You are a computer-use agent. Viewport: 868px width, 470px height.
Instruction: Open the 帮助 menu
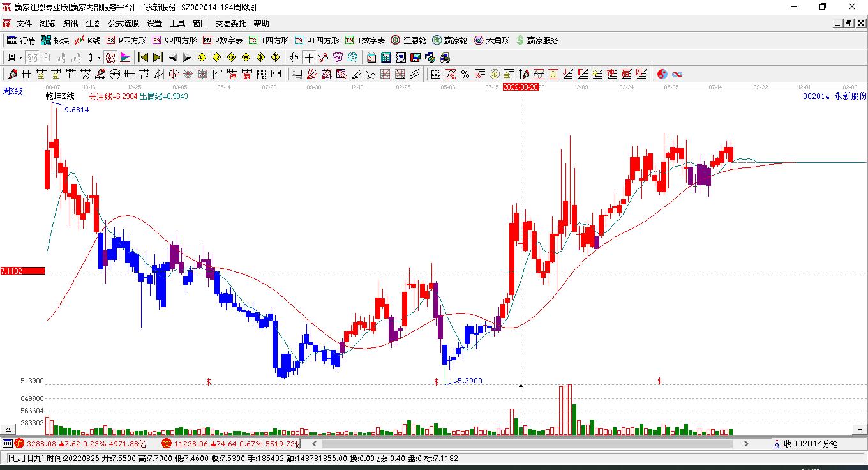click(261, 24)
